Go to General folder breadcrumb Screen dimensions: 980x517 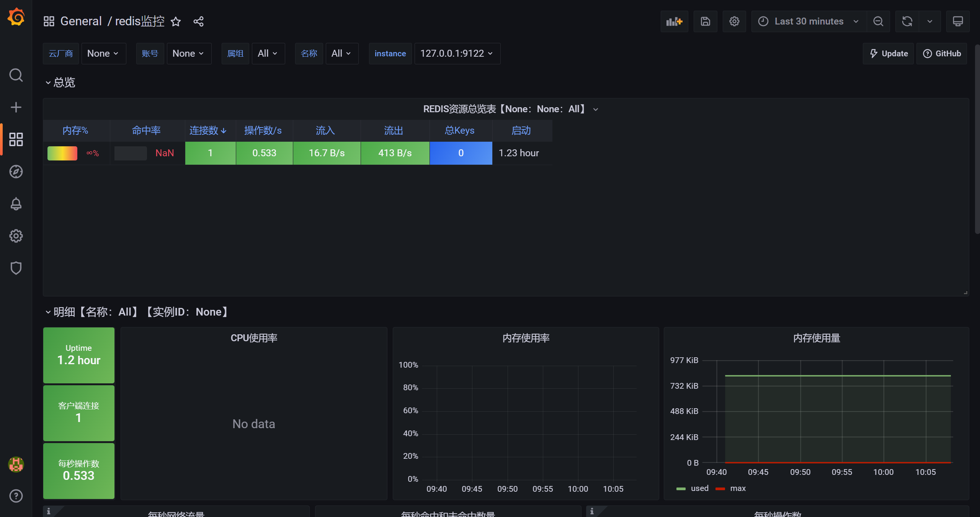pyautogui.click(x=81, y=21)
